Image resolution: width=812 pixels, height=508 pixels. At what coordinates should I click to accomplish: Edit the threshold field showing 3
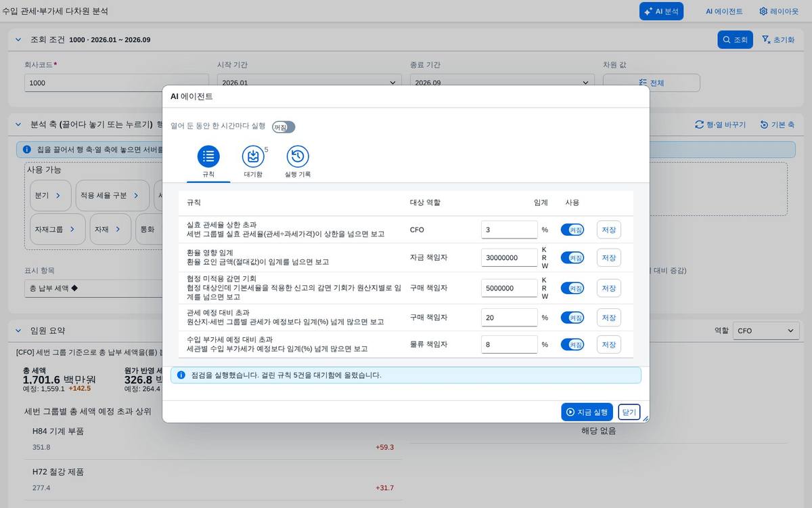(x=510, y=230)
